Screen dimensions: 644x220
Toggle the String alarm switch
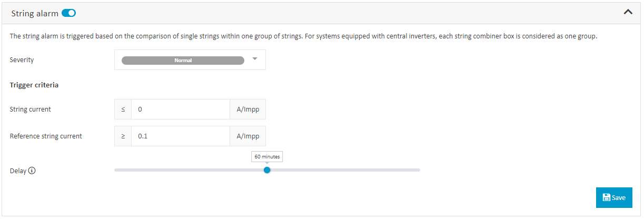pos(68,13)
